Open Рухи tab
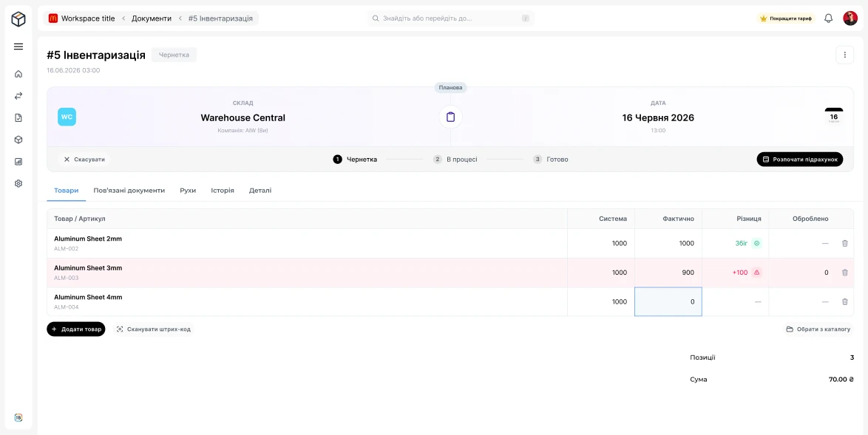This screenshot has width=868, height=435. click(x=188, y=190)
